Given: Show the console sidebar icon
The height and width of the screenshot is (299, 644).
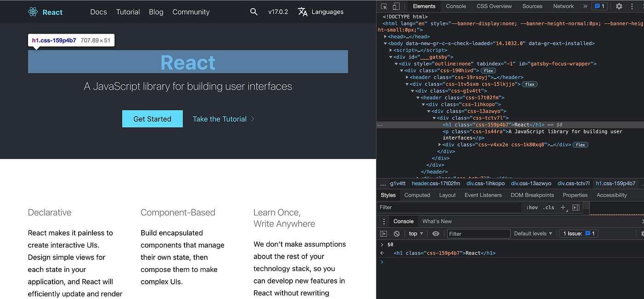Looking at the screenshot, I should tap(384, 234).
